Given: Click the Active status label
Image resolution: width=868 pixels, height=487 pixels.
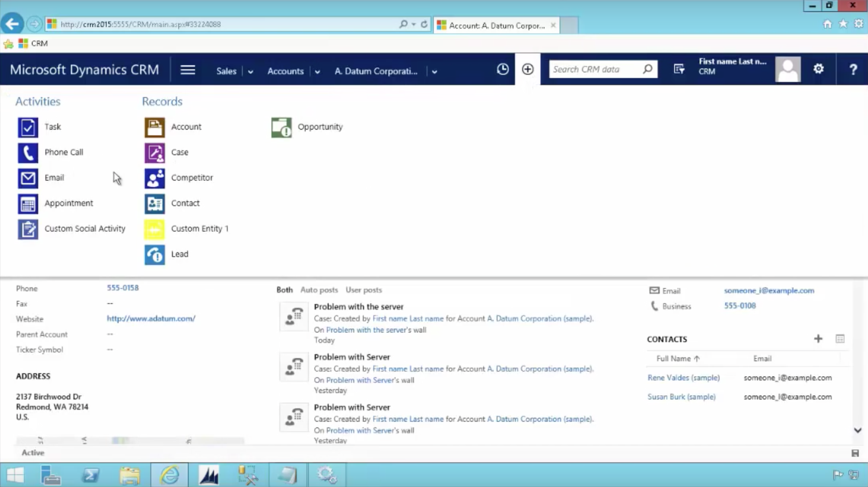Looking at the screenshot, I should tap(33, 453).
